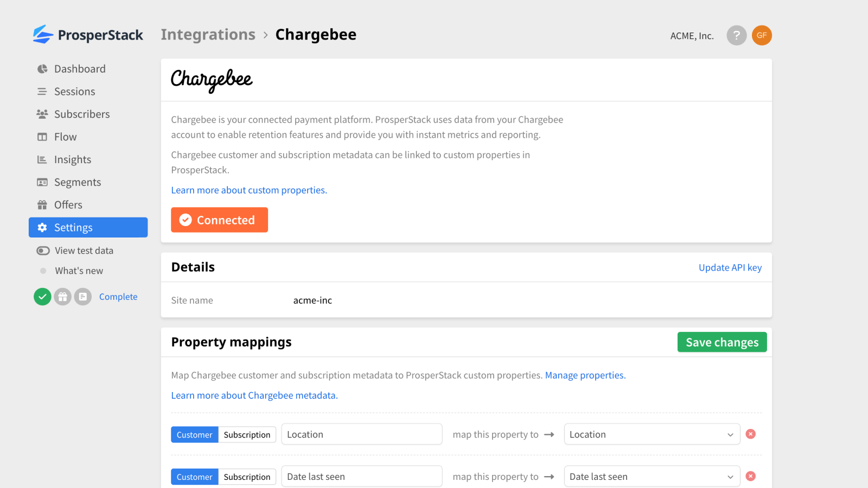Delete the Date last seen mapping
The height and width of the screenshot is (488, 868).
click(x=751, y=476)
